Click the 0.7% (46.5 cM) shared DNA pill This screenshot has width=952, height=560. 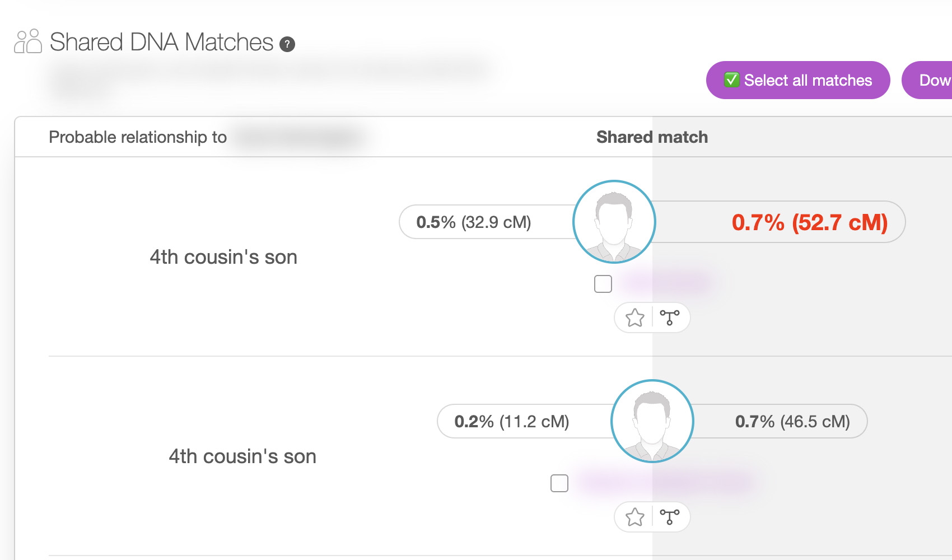click(792, 422)
